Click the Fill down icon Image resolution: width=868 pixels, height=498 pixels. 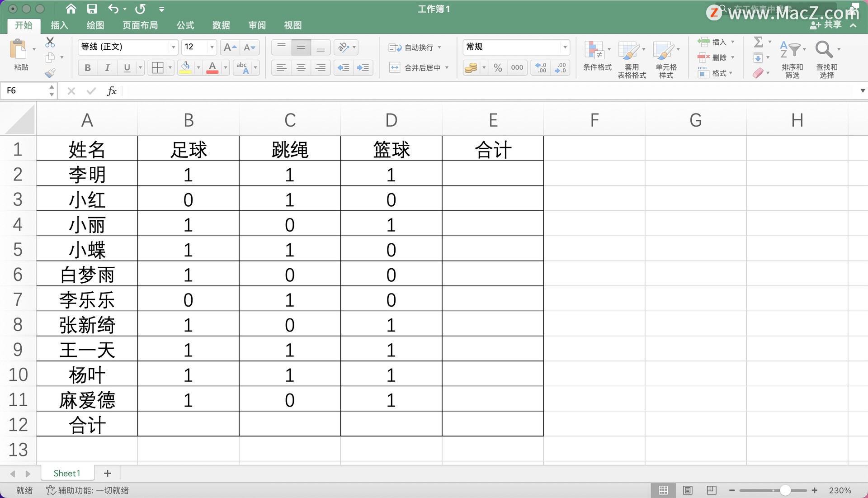758,57
